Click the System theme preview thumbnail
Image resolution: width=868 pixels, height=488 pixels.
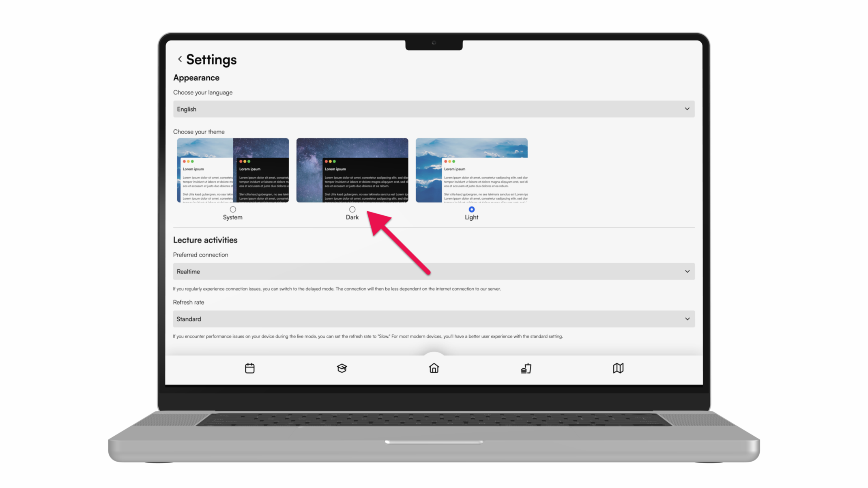233,170
